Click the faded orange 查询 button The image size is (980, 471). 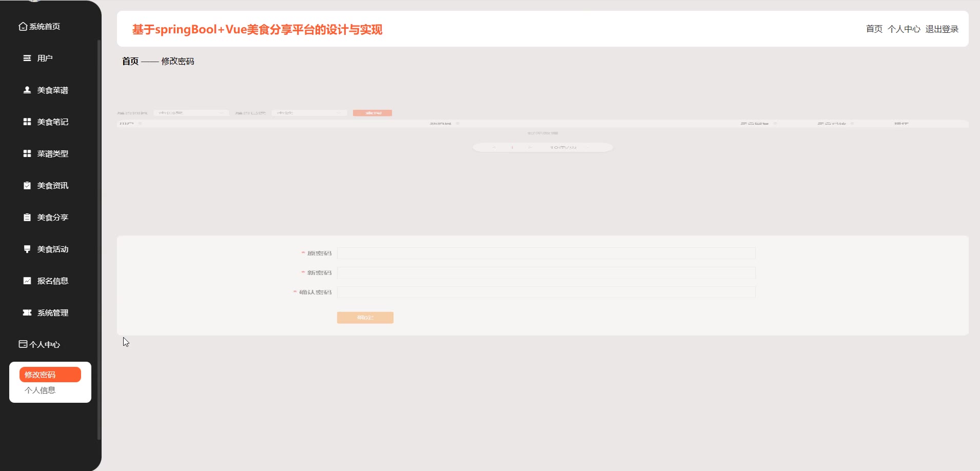point(373,113)
